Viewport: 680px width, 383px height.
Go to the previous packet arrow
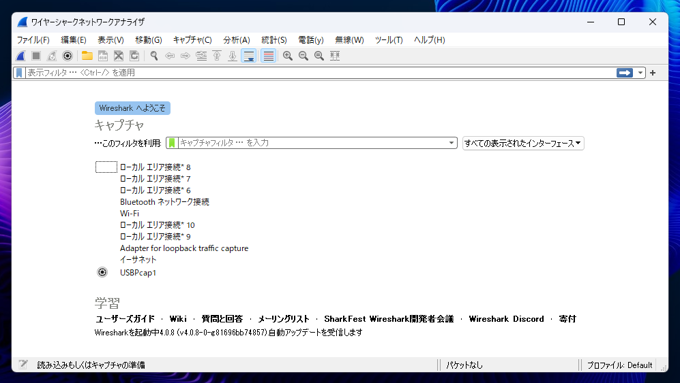click(x=170, y=56)
